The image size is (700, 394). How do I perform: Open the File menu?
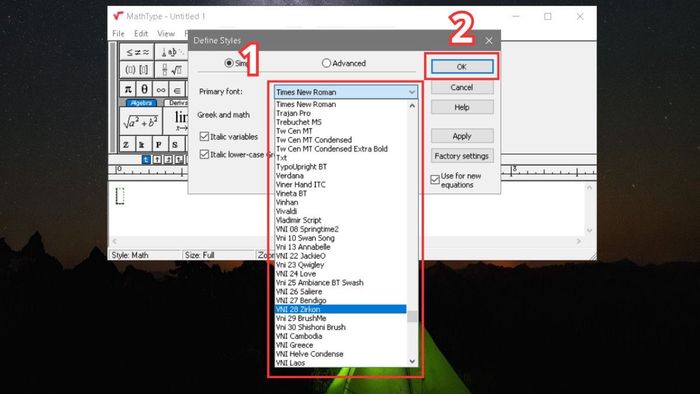coord(118,33)
